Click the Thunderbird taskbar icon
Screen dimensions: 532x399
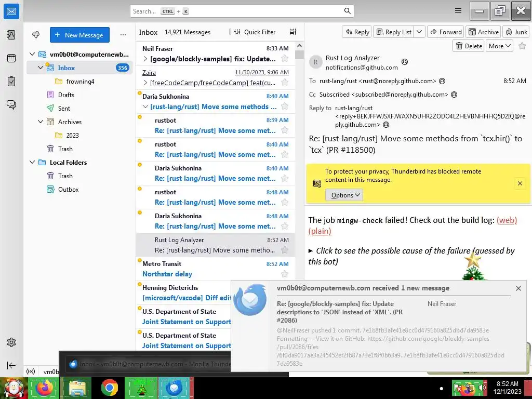coord(174,388)
